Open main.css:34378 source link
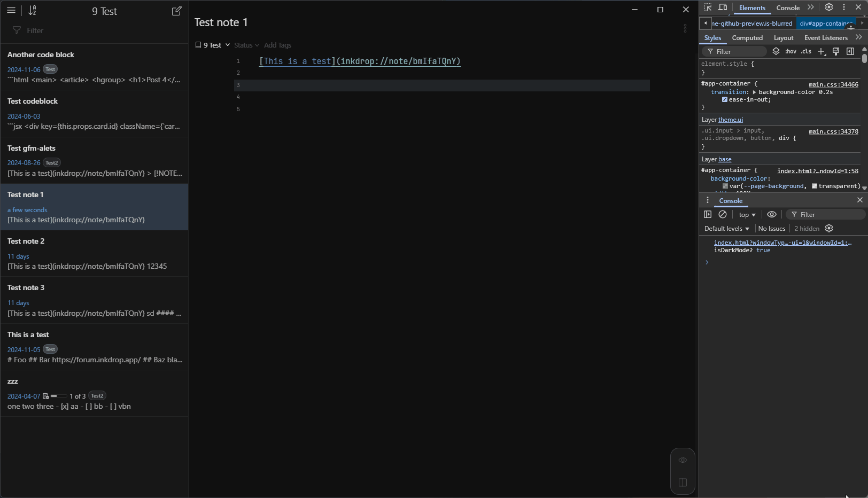Image resolution: width=868 pixels, height=498 pixels. tap(833, 131)
